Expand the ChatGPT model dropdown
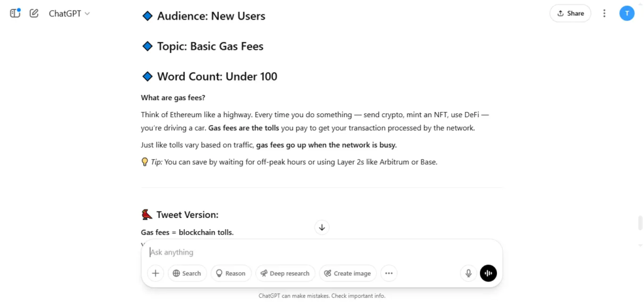The width and height of the screenshot is (644, 303). pyautogui.click(x=69, y=13)
